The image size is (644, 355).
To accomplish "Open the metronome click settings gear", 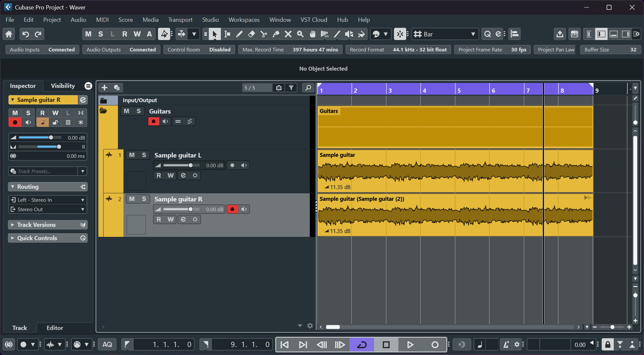I will 517,345.
